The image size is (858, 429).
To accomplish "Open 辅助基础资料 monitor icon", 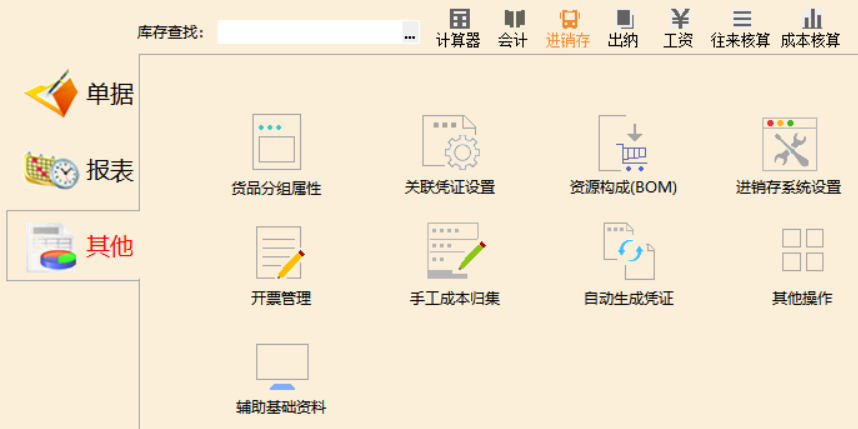I will click(x=282, y=367).
